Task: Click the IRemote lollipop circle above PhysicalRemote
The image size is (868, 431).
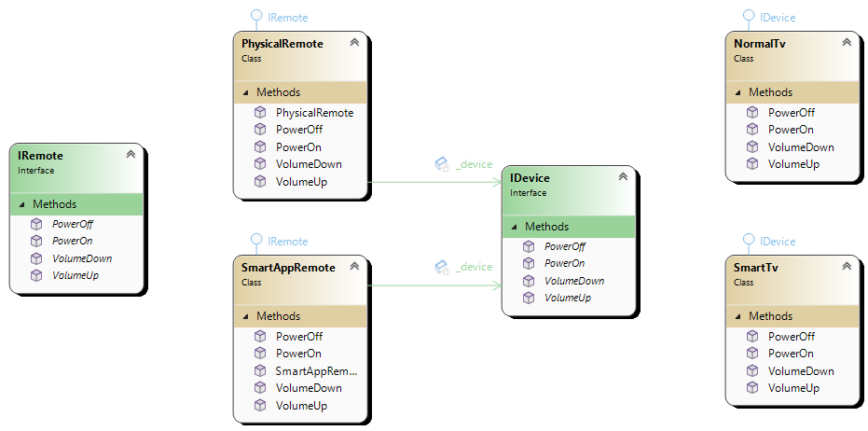Action: (256, 17)
